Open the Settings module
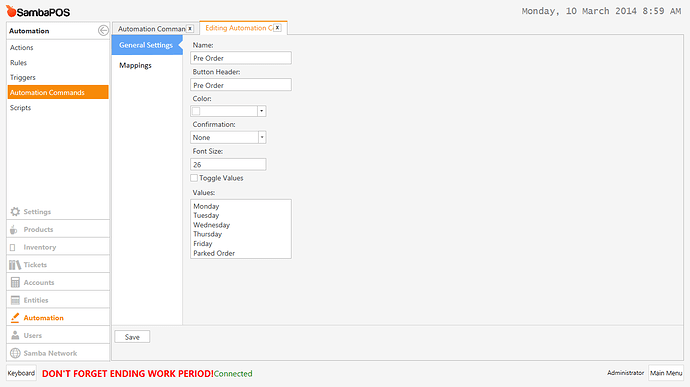Screen dimensions: 690x387 pyautogui.click(x=58, y=212)
